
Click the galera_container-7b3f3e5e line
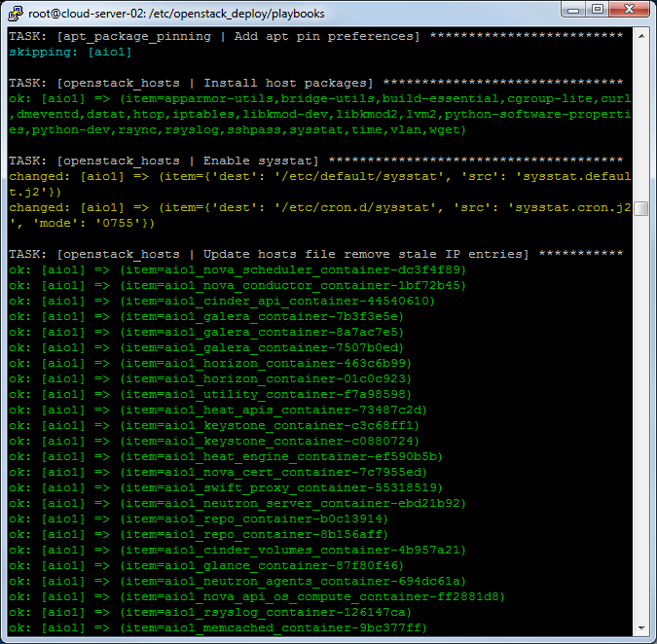pos(206,316)
